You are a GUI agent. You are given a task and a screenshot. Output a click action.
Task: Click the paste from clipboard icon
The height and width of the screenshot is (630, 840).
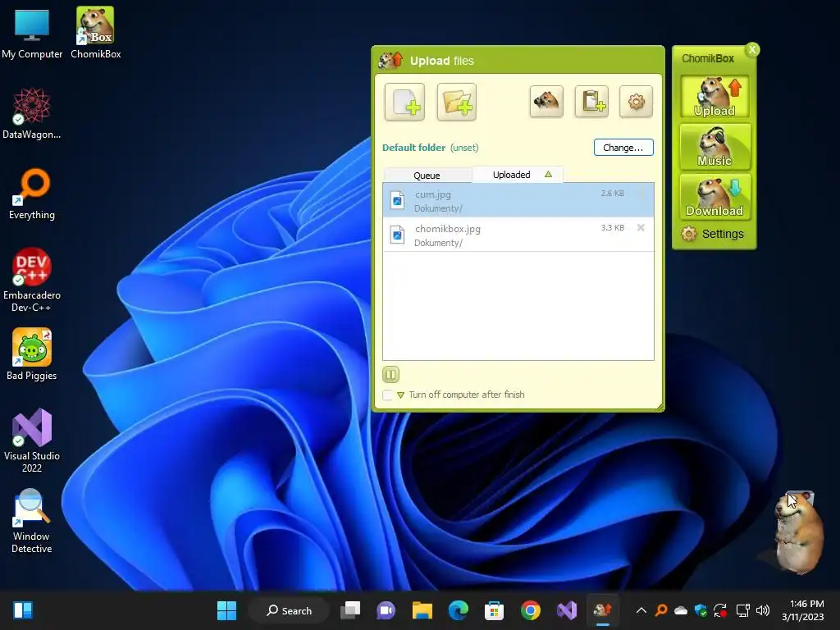point(592,101)
